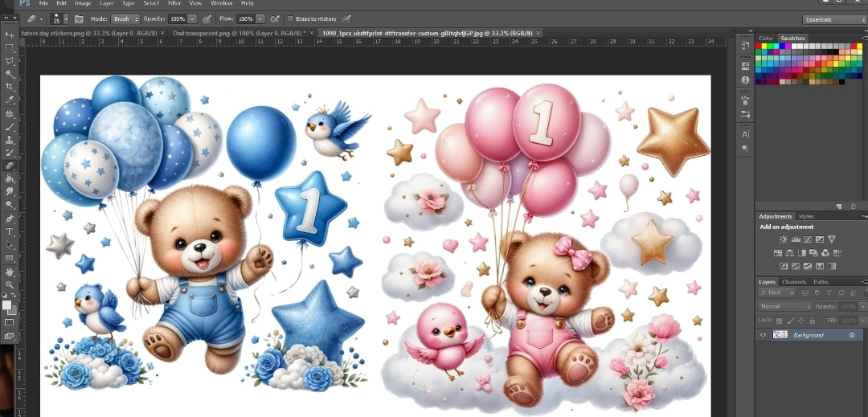Screen dimensions: 868x417
Task: Toggle the brush panel icon in options bar
Action: tap(79, 18)
